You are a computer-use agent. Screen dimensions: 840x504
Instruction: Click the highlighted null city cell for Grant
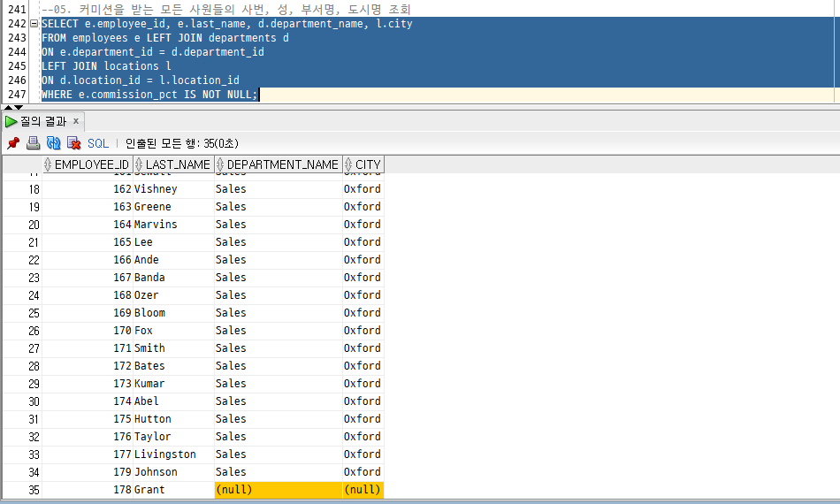click(x=363, y=490)
